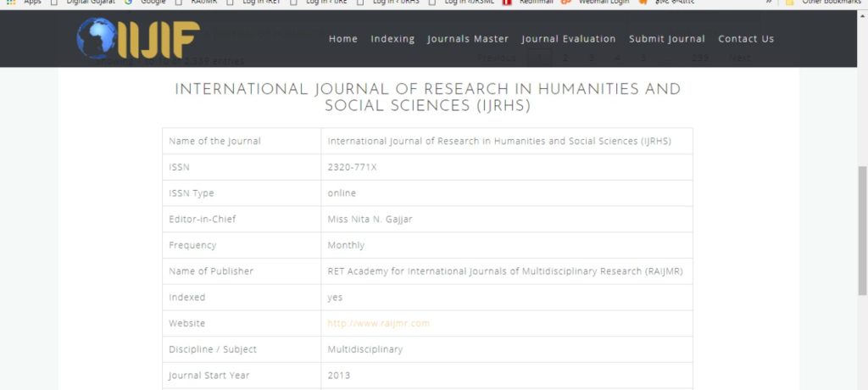This screenshot has width=868, height=390.
Task: Click the Discipline / Subject label
Action: click(213, 349)
